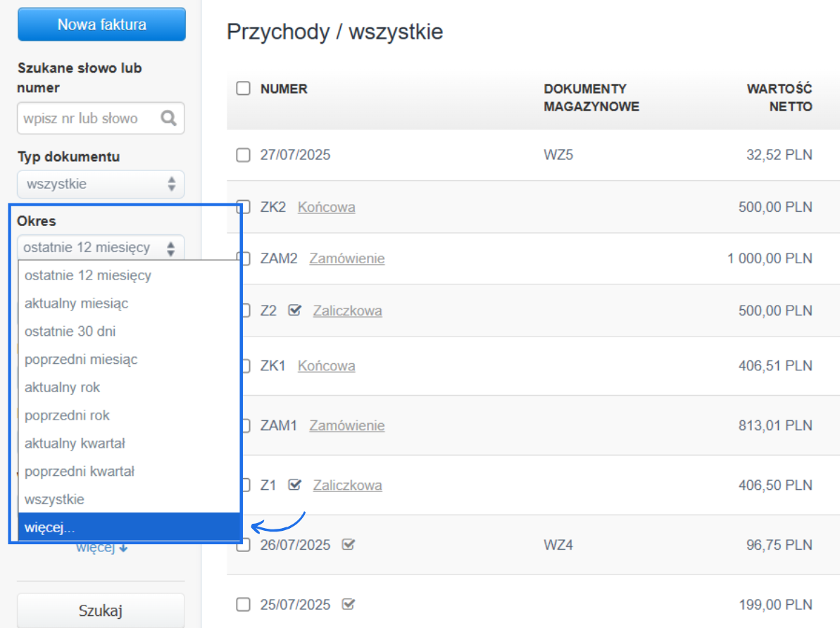The image size is (840, 628).
Task: Open the Zaliczkowa link next to Z1
Action: [x=347, y=484]
